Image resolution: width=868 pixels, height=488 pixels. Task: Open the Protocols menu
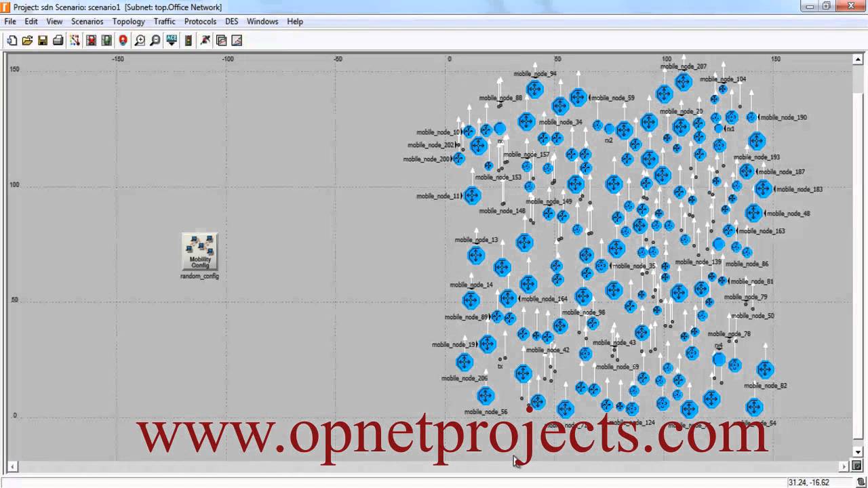pyautogui.click(x=200, y=22)
